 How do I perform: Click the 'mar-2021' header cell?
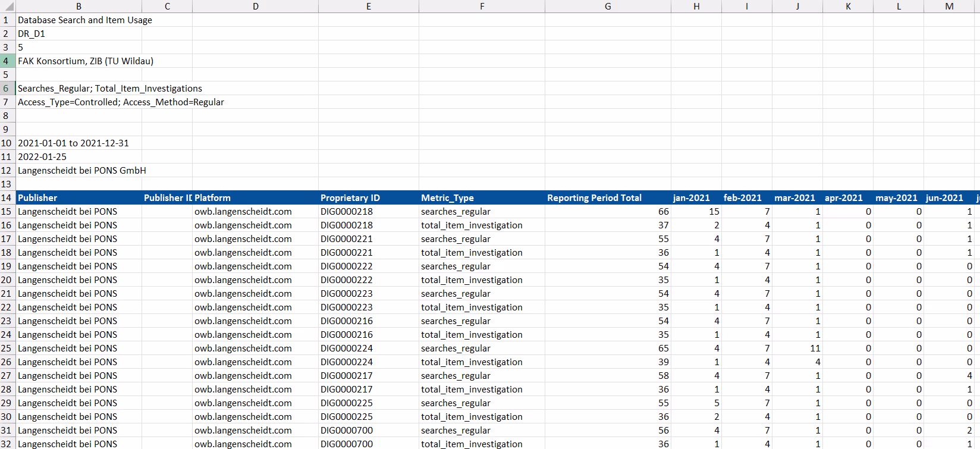pyautogui.click(x=797, y=198)
